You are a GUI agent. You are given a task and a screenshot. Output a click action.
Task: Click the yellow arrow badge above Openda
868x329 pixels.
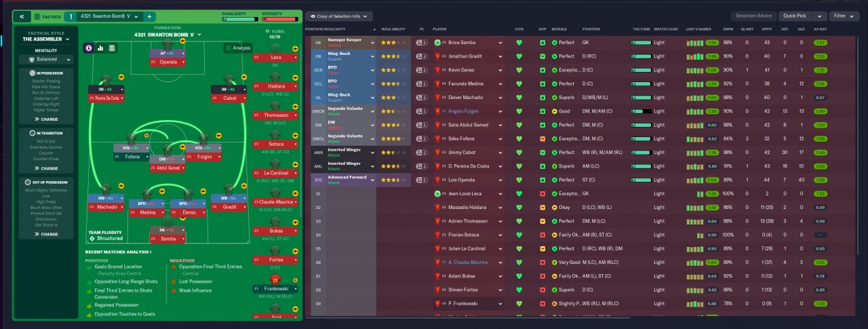183,41
